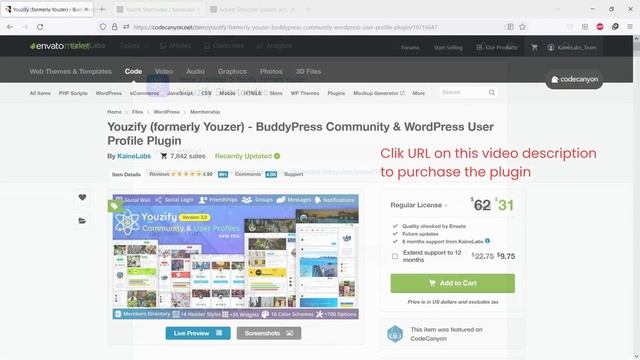Image resolution: width=640 pixels, height=360 pixels.
Task: Switch to the third browser tab
Action: (x=252, y=9)
